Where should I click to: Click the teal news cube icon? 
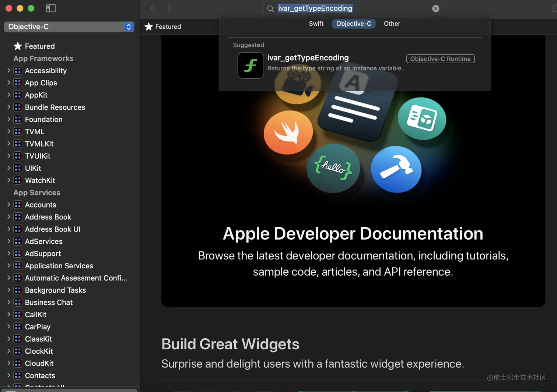(422, 119)
